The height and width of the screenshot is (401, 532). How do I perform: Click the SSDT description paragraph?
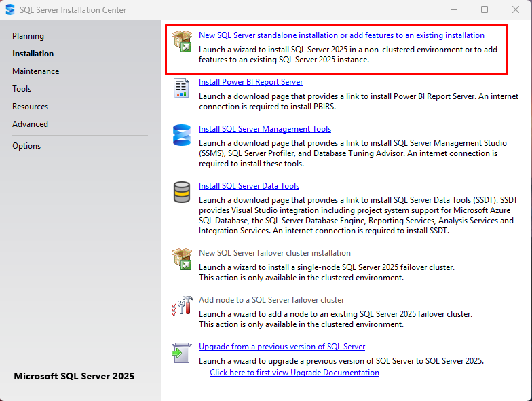[358, 216]
